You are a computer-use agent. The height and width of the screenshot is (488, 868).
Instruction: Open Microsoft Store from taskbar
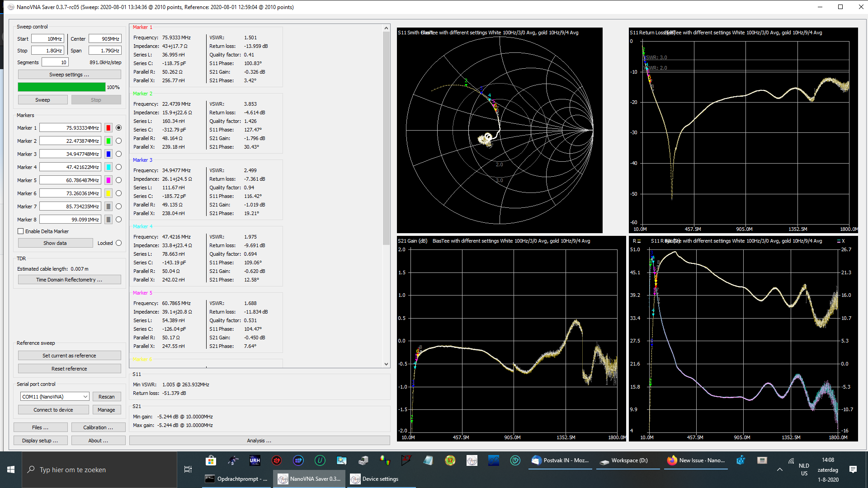click(211, 460)
